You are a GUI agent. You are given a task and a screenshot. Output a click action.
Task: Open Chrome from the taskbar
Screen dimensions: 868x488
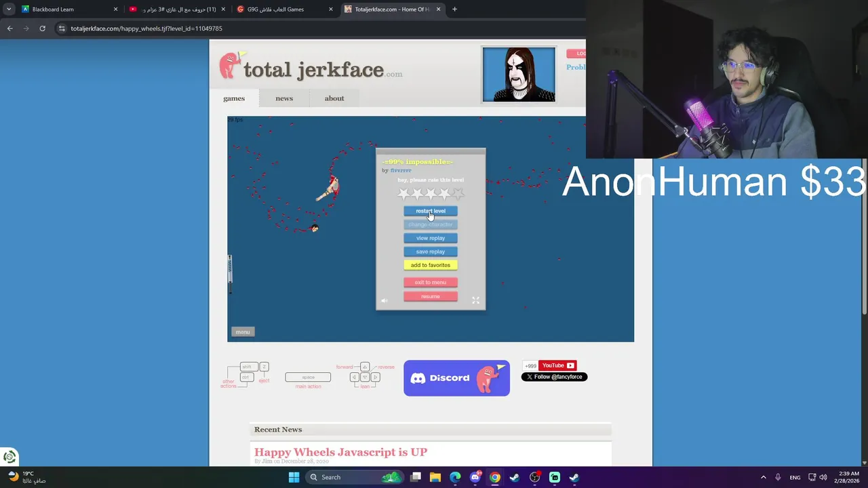495,477
